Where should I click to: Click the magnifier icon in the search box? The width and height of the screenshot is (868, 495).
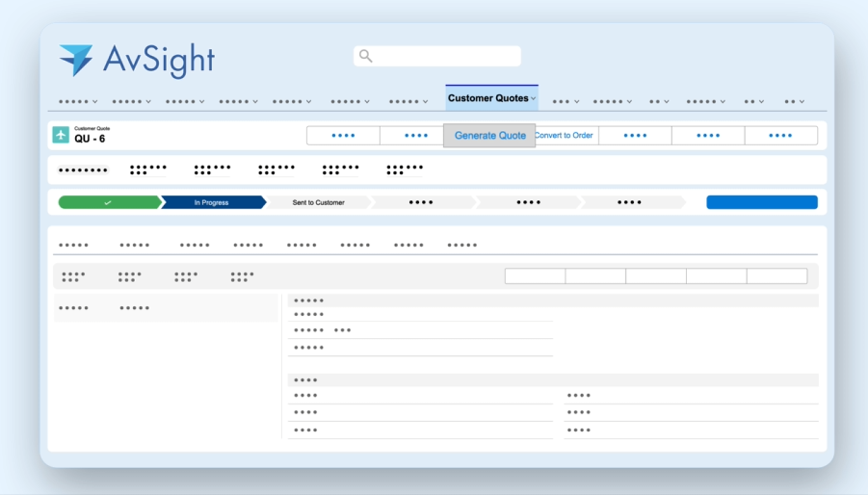pos(366,56)
